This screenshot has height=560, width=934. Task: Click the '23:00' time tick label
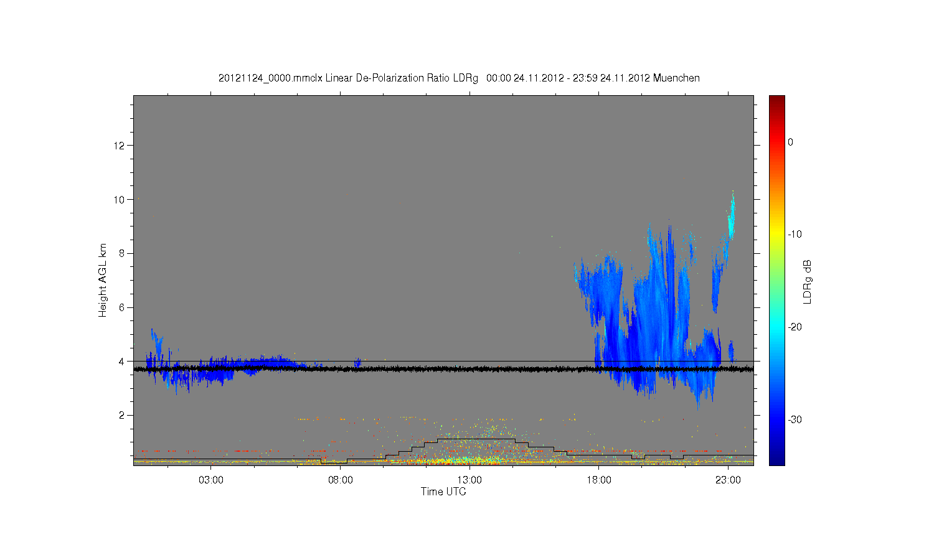tap(728, 480)
